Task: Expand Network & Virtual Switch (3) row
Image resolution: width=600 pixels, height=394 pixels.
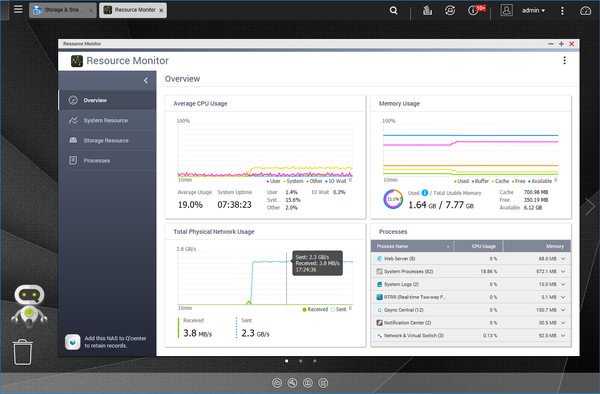Action: point(563,336)
